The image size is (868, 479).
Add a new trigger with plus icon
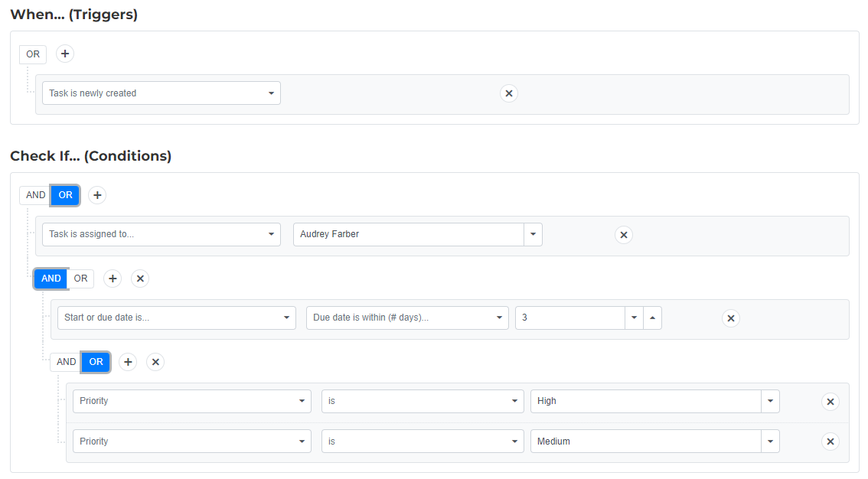(x=65, y=54)
